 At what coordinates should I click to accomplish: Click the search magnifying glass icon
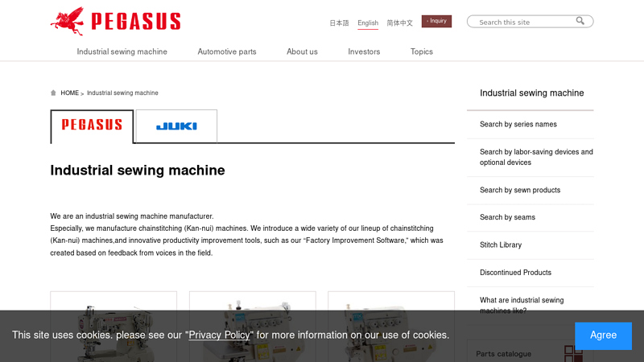point(580,21)
